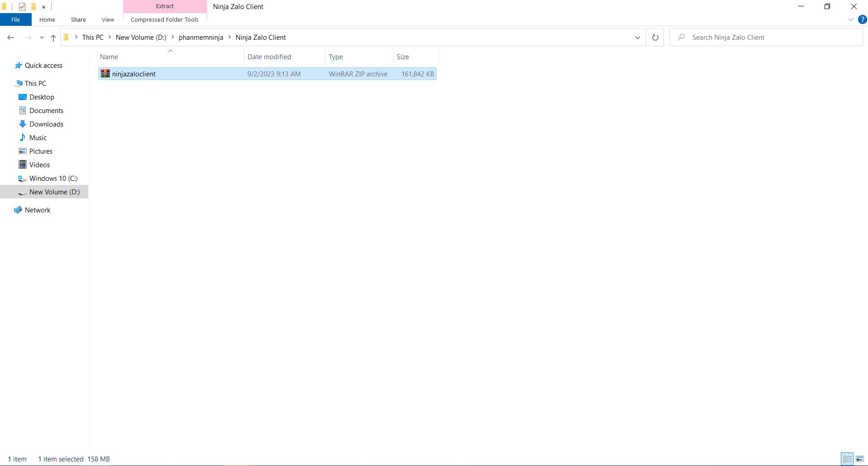Expand the ribbon with chevron
Screen dimensions: 868x466
pyautogui.click(x=850, y=19)
